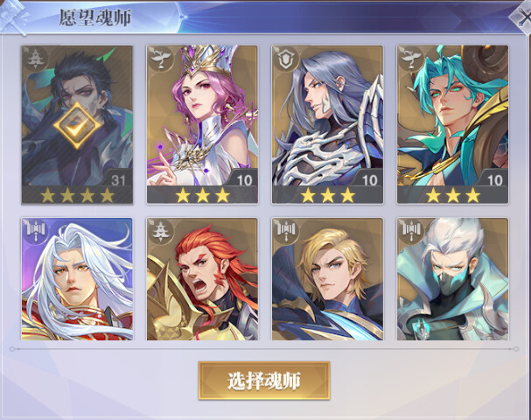Image resolution: width=531 pixels, height=420 pixels.
Task: Click the level 31 badge on selected card
Action: pyautogui.click(x=118, y=179)
